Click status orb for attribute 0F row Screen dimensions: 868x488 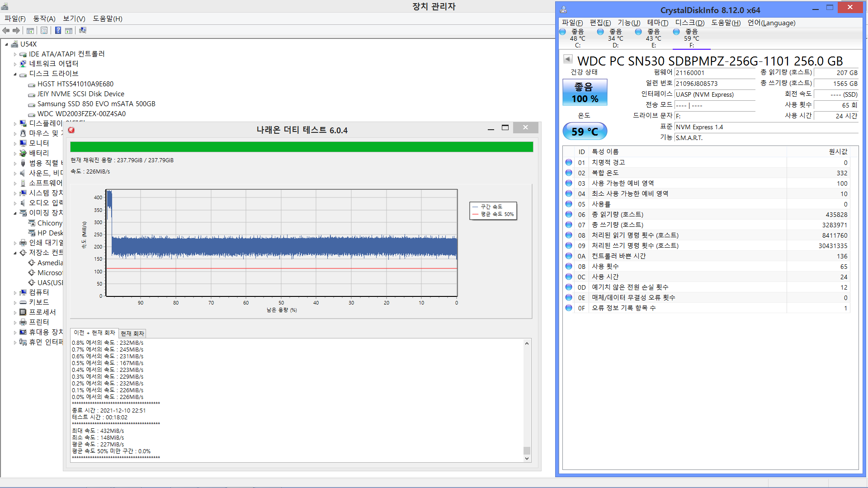[569, 308]
